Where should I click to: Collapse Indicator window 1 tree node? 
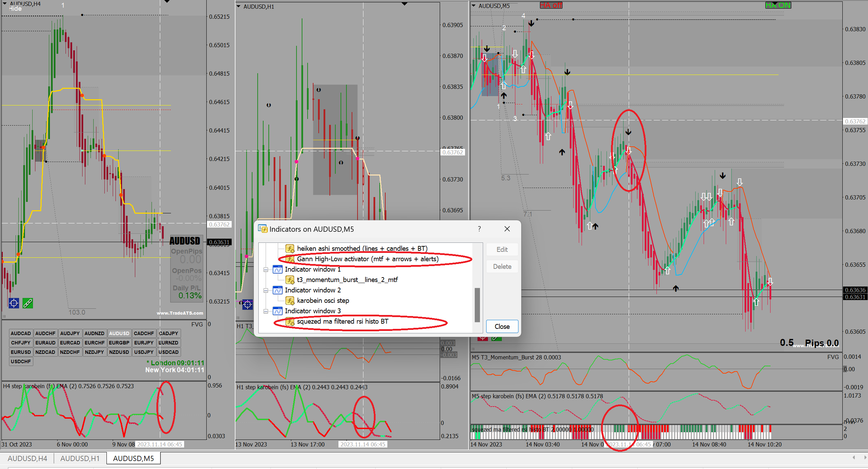[266, 270]
